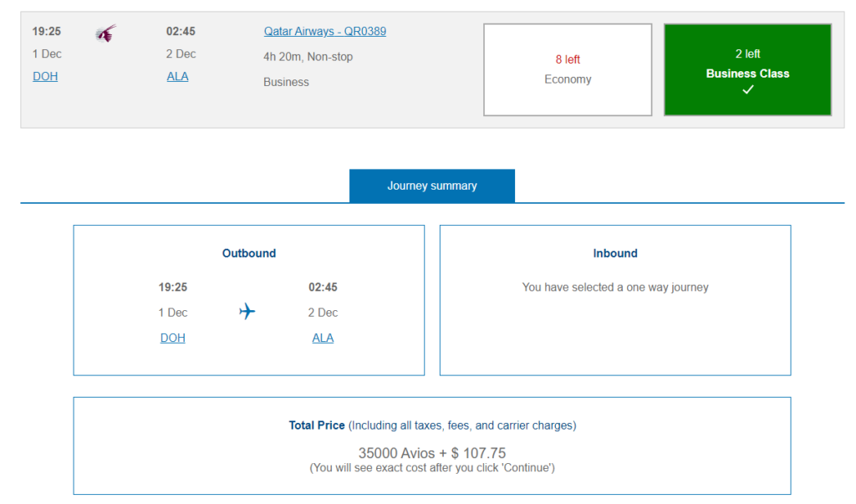856x504 pixels.
Task: Click the one way journey message
Action: tap(614, 288)
